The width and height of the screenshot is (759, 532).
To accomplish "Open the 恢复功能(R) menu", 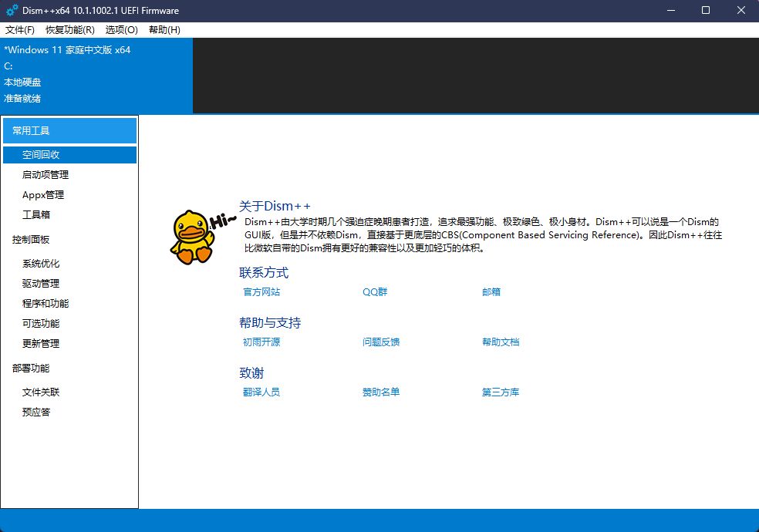I will [70, 30].
